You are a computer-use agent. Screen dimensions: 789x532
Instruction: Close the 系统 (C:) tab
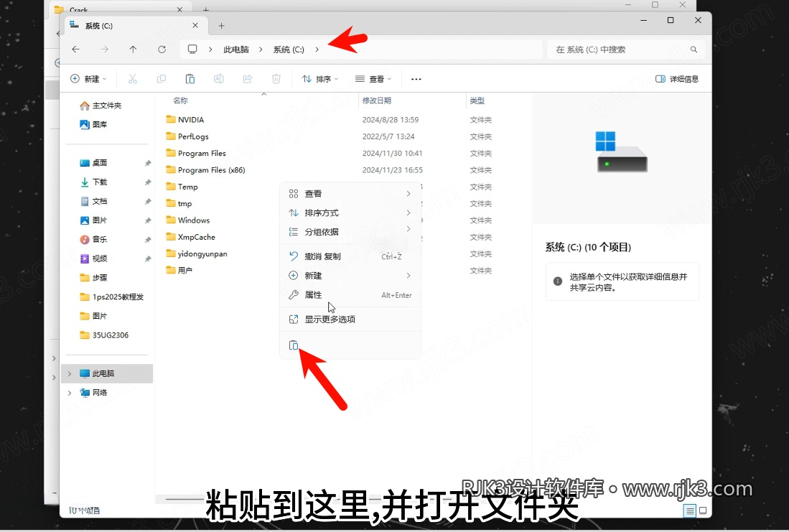click(195, 26)
